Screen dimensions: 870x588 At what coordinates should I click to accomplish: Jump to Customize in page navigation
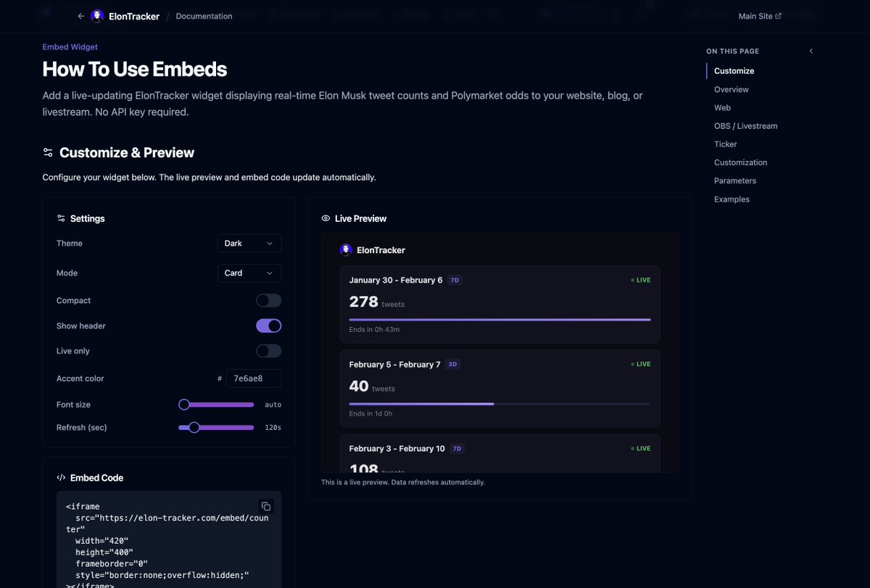coord(734,71)
